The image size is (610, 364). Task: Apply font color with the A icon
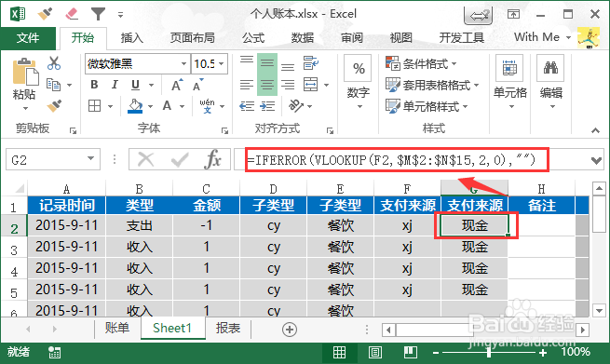click(x=167, y=106)
